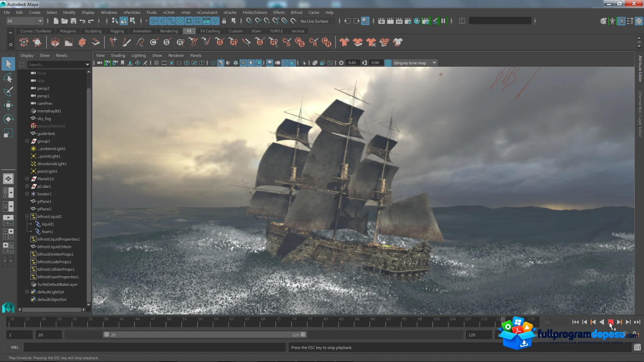Click the Maya logo home icon
Viewport: 644px width, 362px height.
(8, 307)
